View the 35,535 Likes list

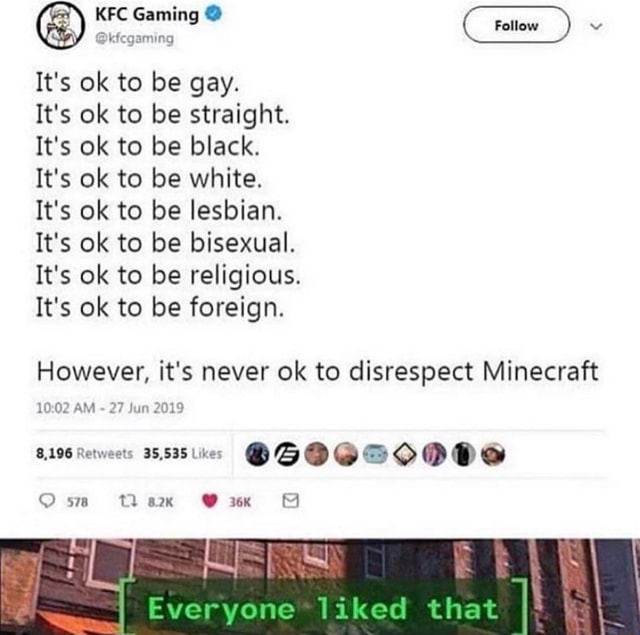click(183, 453)
